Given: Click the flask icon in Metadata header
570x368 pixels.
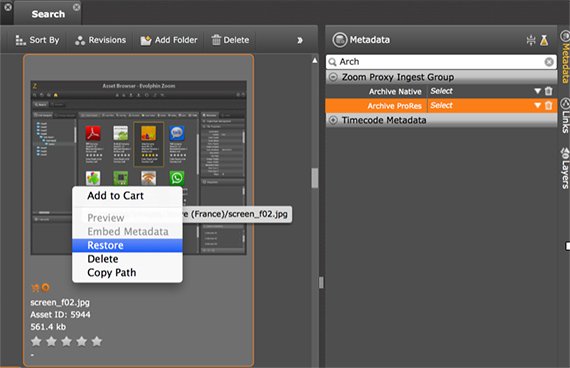Looking at the screenshot, I should coord(544,40).
